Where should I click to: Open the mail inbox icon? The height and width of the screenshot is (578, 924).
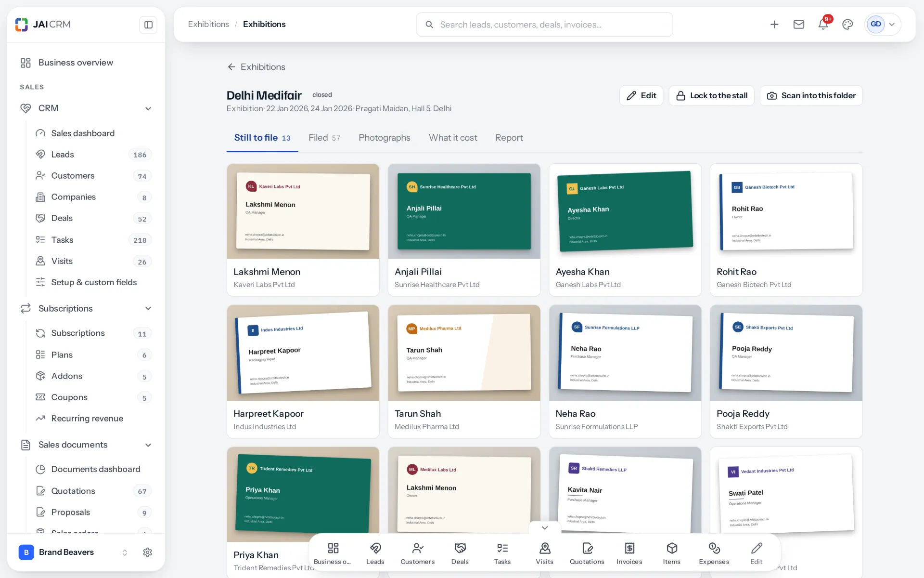point(799,25)
